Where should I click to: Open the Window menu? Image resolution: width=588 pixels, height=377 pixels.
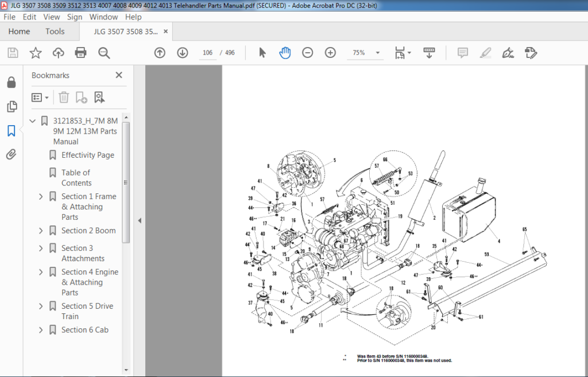tap(103, 17)
